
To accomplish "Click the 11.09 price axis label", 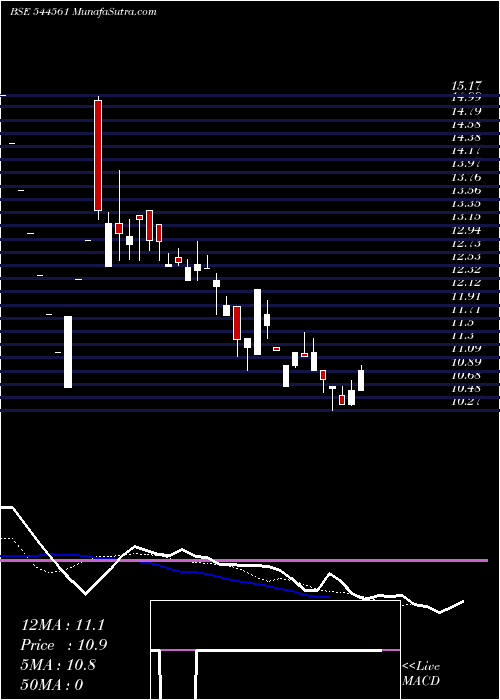I will point(466,349).
